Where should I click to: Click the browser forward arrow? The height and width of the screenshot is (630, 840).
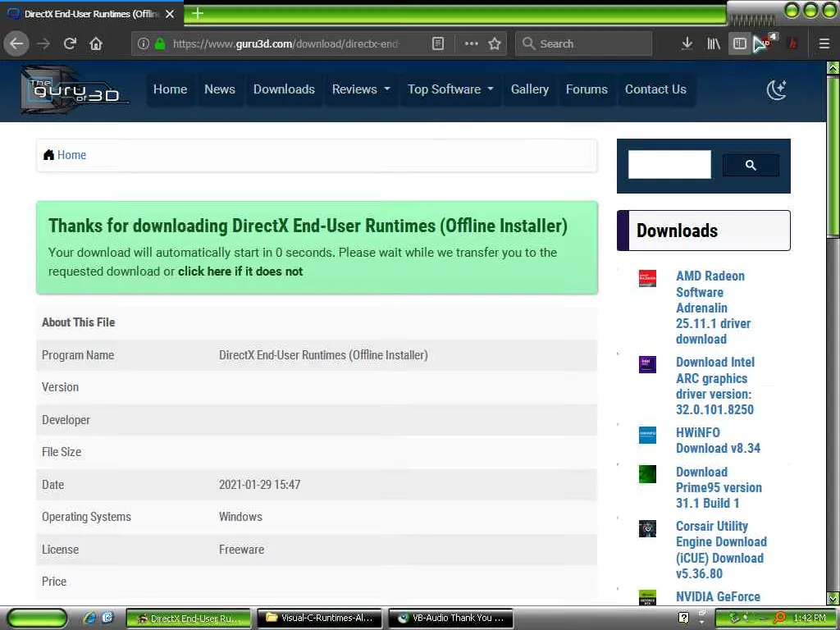click(44, 43)
